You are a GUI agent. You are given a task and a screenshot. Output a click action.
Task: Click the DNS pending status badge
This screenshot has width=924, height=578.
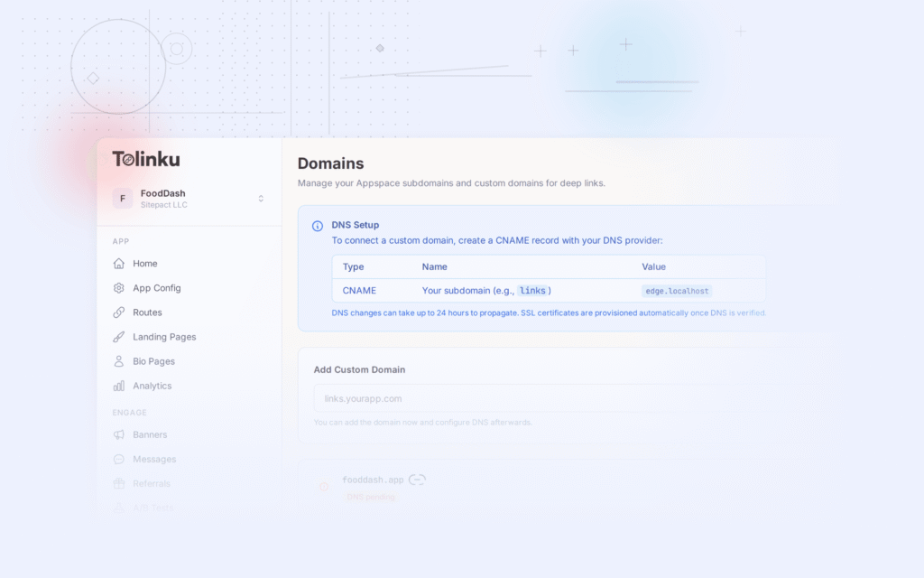click(x=369, y=497)
